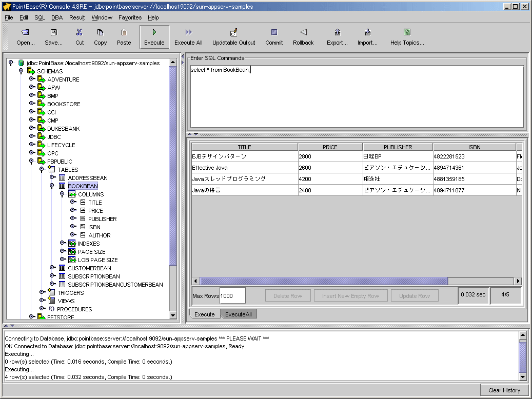The width and height of the screenshot is (532, 399).
Task: Switch to the ExecuteAll result tab
Action: click(x=239, y=314)
